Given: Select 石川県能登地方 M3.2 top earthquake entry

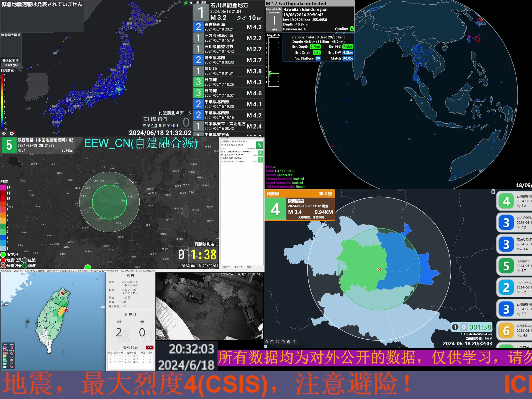Looking at the screenshot, I should point(228,11).
